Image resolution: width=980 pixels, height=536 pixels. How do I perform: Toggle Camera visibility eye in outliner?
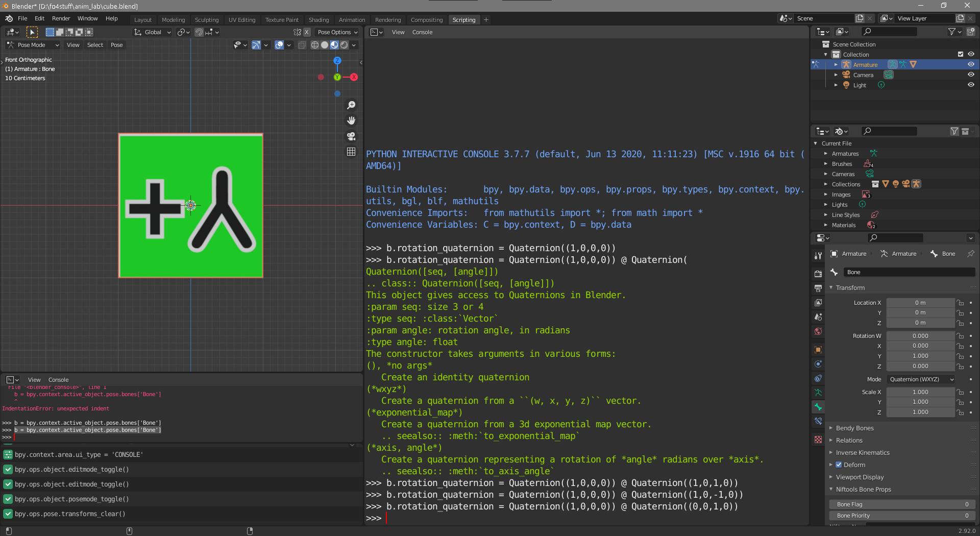971,75
